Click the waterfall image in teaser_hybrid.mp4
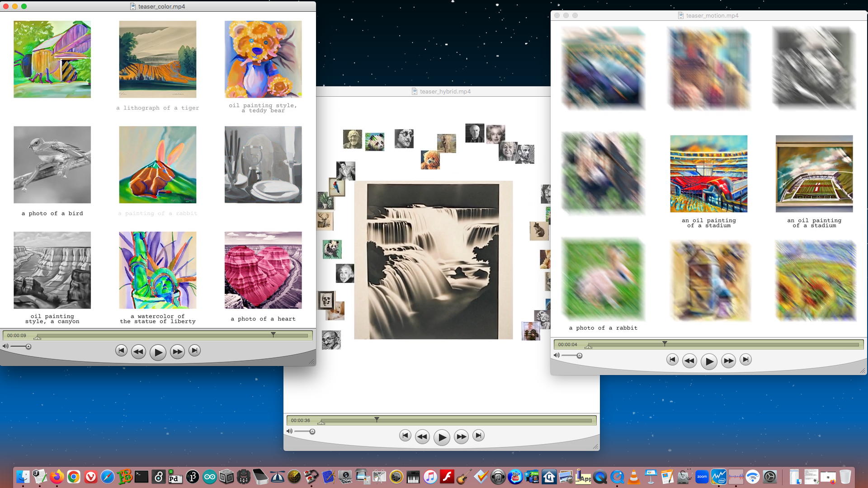Image resolution: width=868 pixels, height=488 pixels. click(433, 260)
